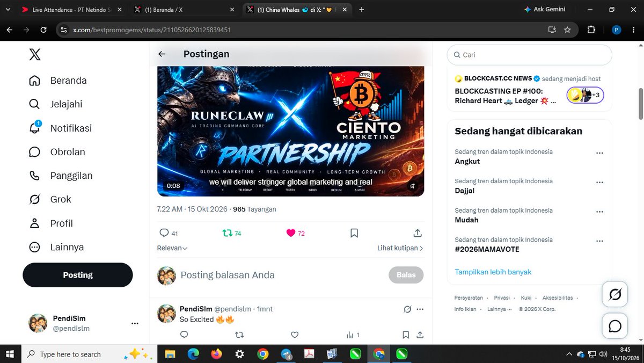
Task: Open Privasi footer link
Action: pos(502,297)
